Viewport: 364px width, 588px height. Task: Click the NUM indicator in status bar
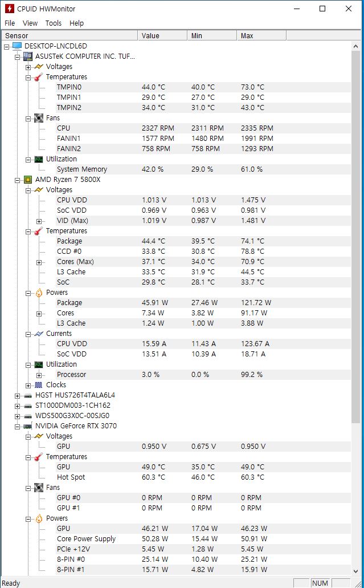click(x=320, y=583)
